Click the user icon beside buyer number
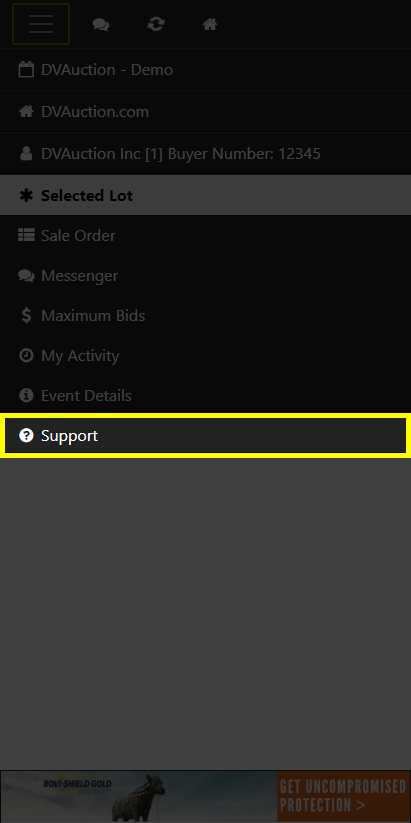The width and height of the screenshot is (411, 823). click(x=26, y=153)
